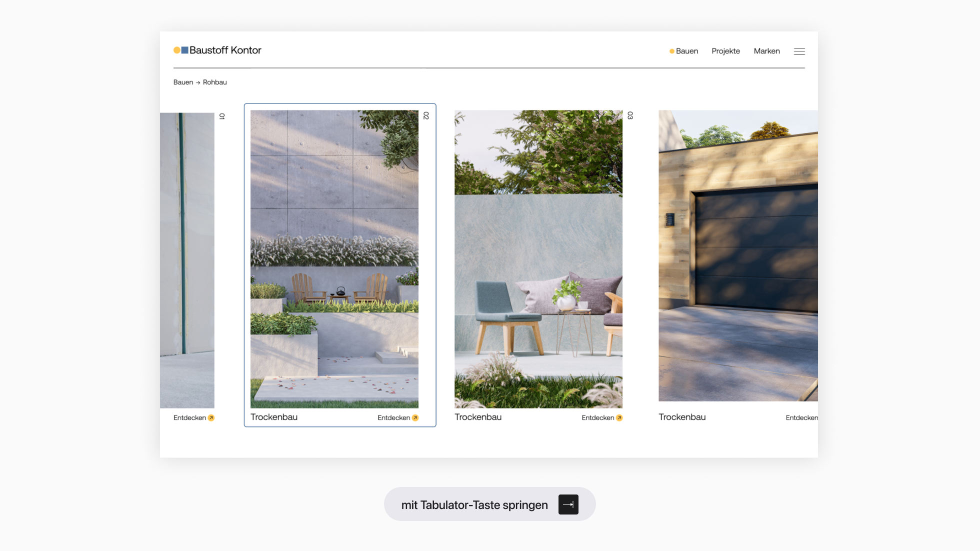Click arrow icon on armchair card's Entdecken
The width and height of the screenshot is (980, 551).
619,418
